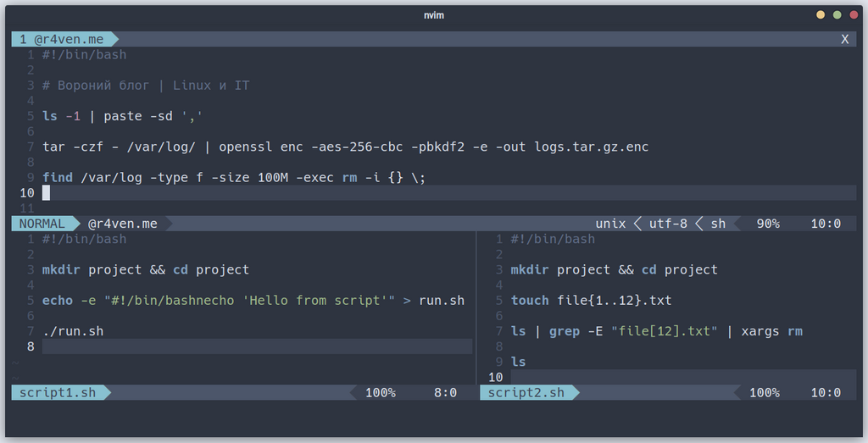
Task: Click 'mkdir' in script2.sh pane
Action: tap(529, 270)
